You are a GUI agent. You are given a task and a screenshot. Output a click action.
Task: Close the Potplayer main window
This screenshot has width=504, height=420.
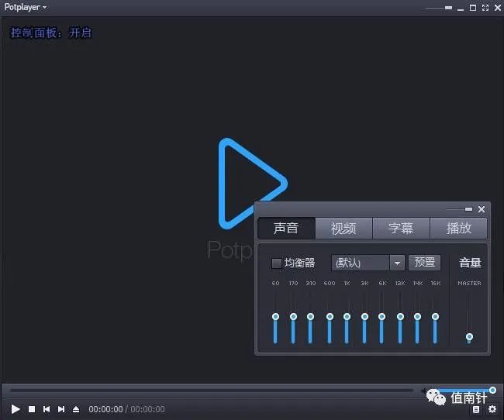(x=497, y=8)
